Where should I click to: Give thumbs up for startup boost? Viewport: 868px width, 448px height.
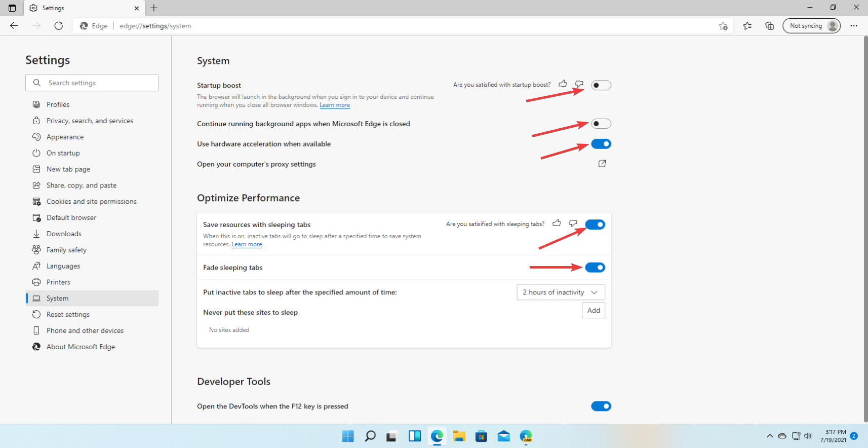tap(563, 84)
